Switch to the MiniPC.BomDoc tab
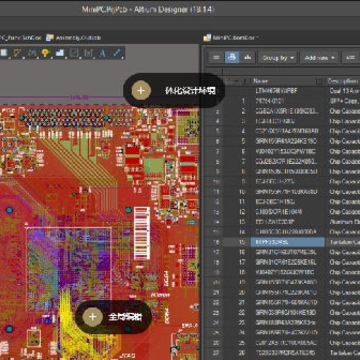 [232, 38]
